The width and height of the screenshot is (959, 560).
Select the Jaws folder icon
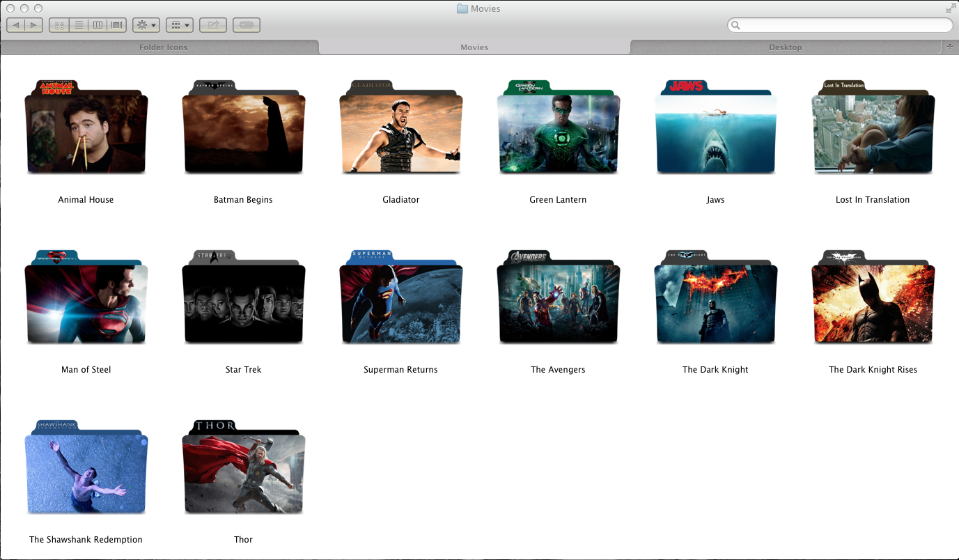pos(716,127)
